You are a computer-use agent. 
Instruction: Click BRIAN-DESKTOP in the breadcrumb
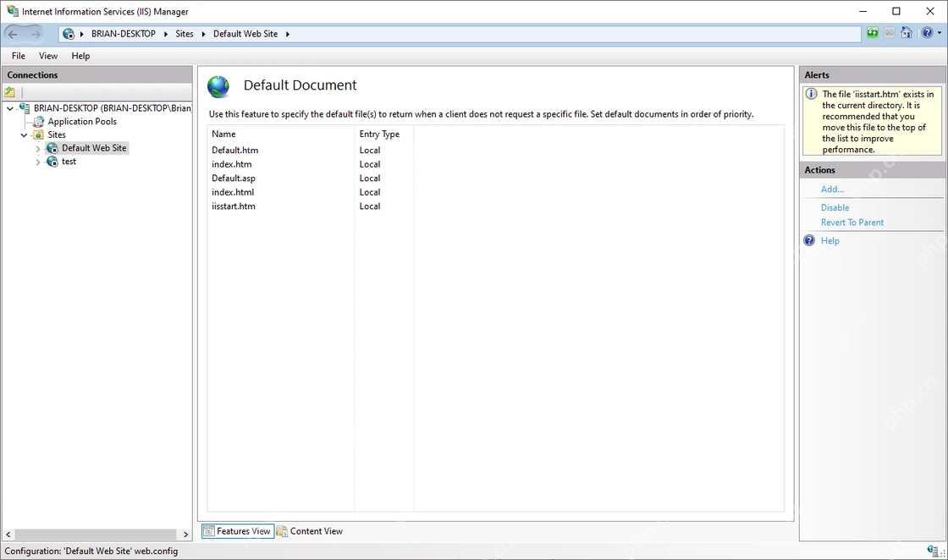click(x=124, y=34)
